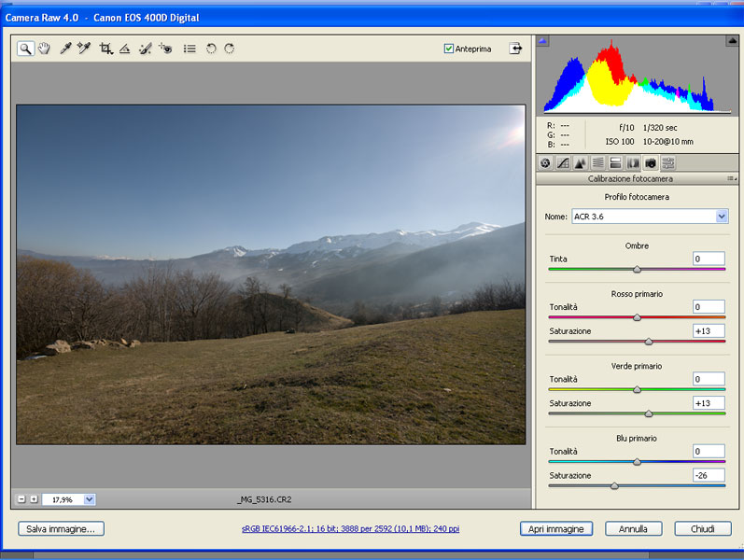Toggle shadow clipping warning in histogram
Image resolution: width=744 pixels, height=560 pixels.
[544, 41]
